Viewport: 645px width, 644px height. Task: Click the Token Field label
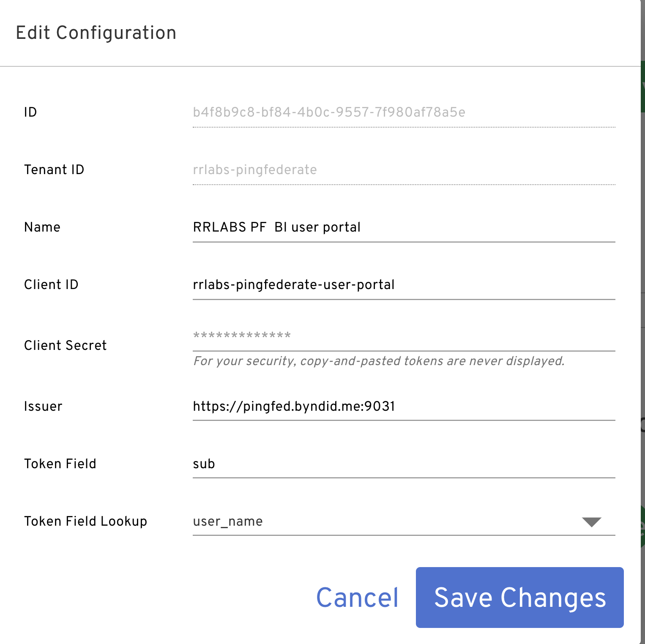[60, 464]
